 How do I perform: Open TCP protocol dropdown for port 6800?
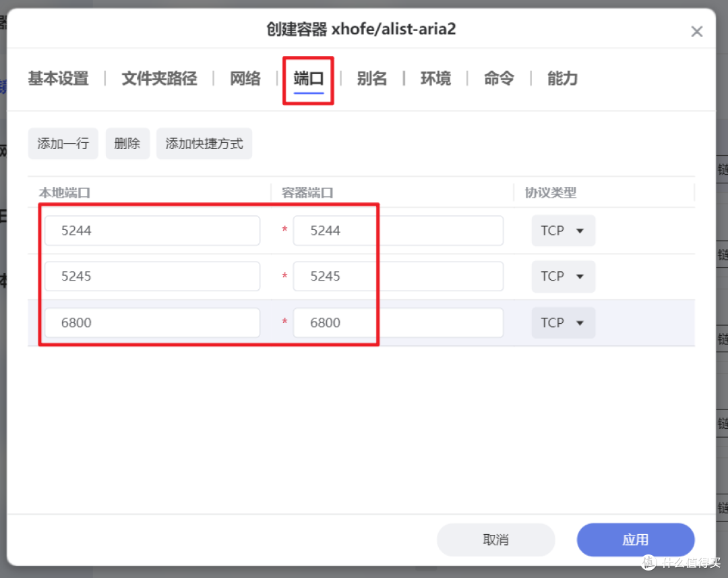click(x=563, y=322)
